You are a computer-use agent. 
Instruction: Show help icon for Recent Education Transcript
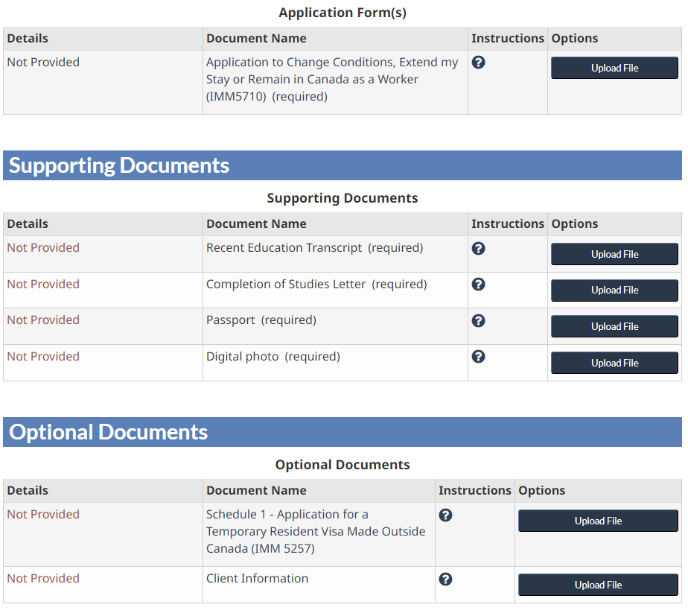[x=478, y=249]
